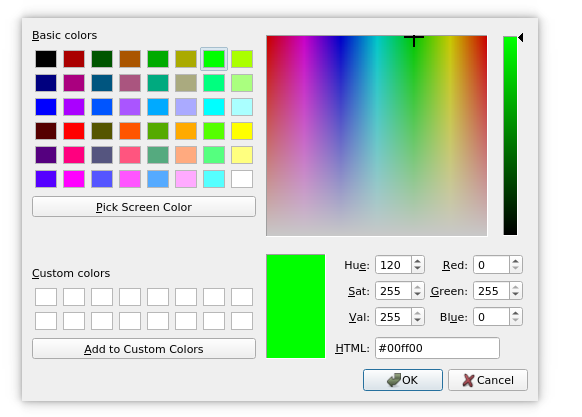Click the Blue value field
Viewport: 582px width, 417px height.
click(x=491, y=317)
